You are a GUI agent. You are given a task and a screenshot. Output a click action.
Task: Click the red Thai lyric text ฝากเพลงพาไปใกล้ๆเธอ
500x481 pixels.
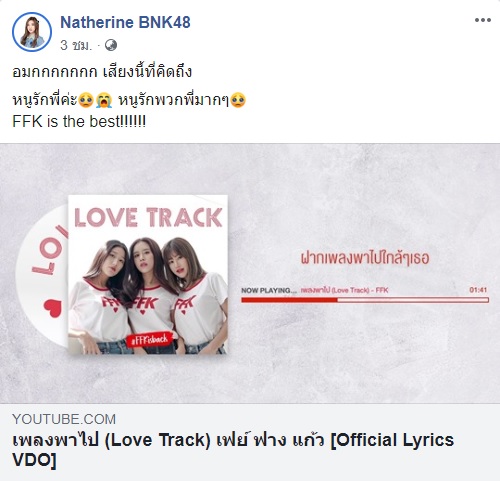[365, 258]
